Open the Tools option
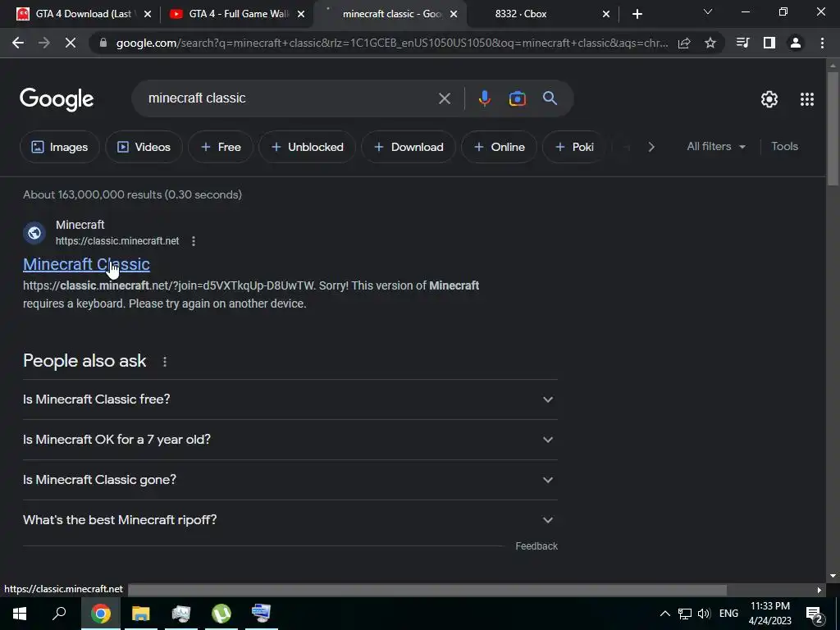840x630 pixels. pyautogui.click(x=784, y=146)
